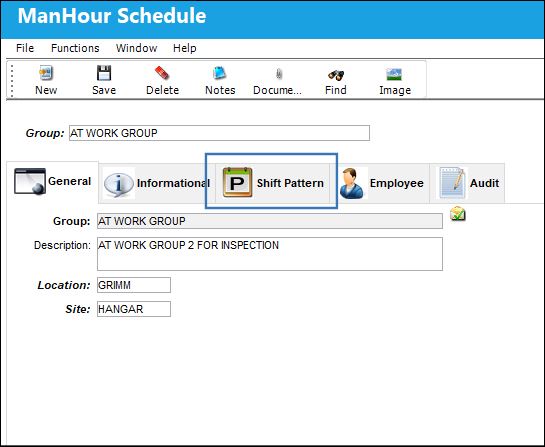The width and height of the screenshot is (545, 447).
Task: Click the italic Location label
Action: coord(64,285)
